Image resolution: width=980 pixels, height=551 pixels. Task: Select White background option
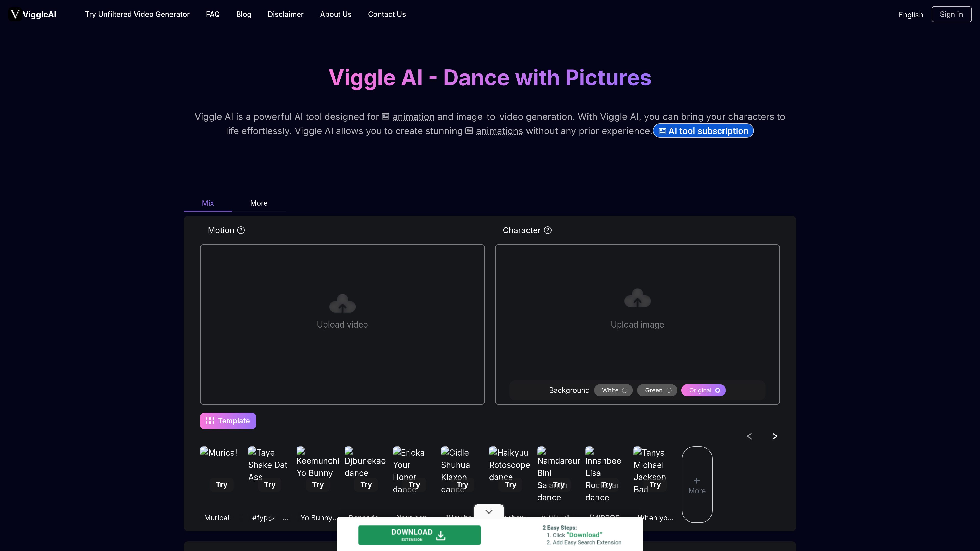tap(613, 390)
